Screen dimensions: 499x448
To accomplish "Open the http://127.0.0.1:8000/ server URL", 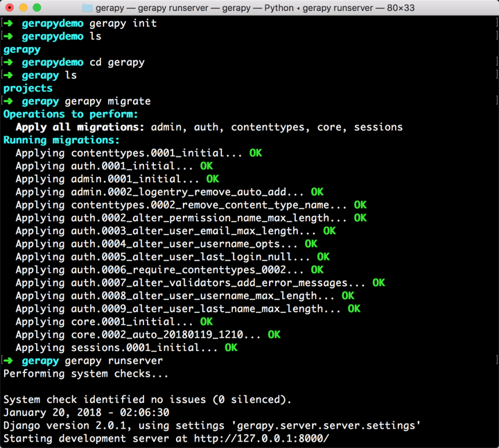I will (261, 439).
